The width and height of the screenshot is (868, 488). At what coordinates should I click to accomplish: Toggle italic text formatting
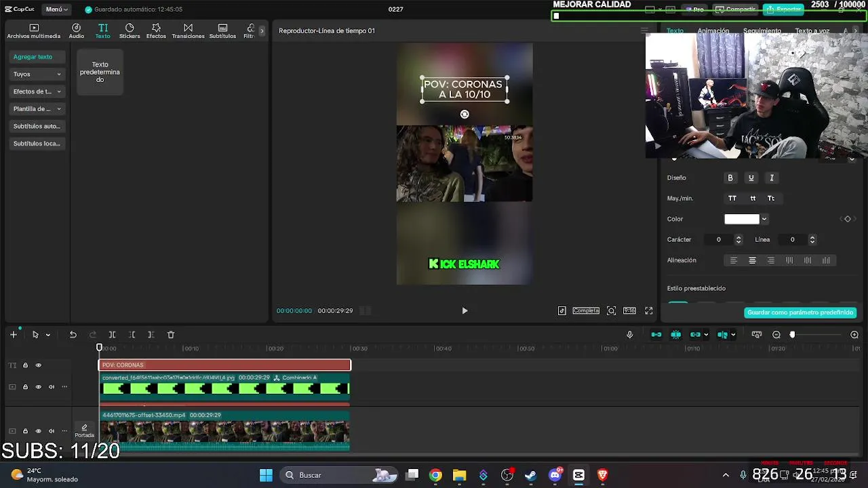[x=772, y=178]
